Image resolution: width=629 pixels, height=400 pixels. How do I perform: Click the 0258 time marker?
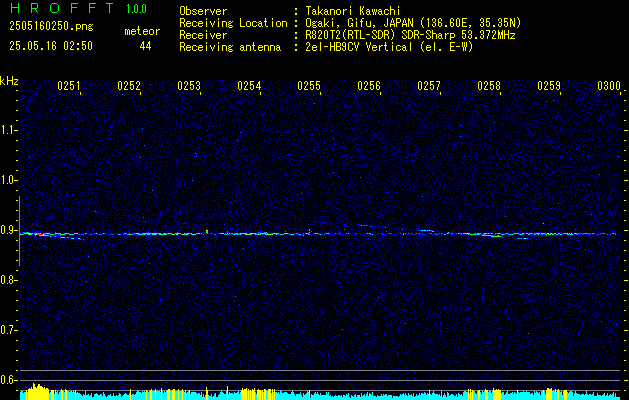coord(489,86)
